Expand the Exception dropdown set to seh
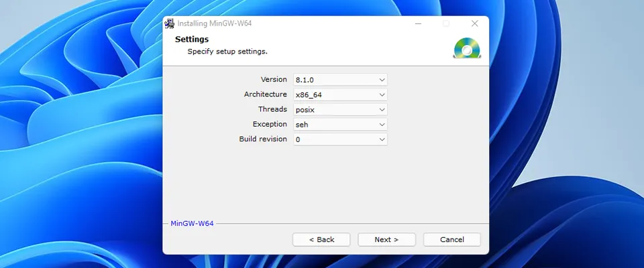644x268 pixels. (x=340, y=125)
